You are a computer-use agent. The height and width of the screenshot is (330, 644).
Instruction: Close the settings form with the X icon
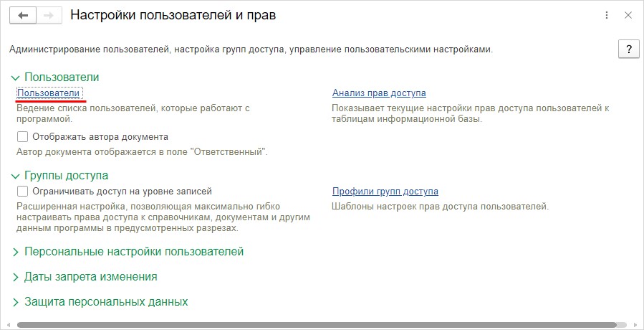click(628, 16)
